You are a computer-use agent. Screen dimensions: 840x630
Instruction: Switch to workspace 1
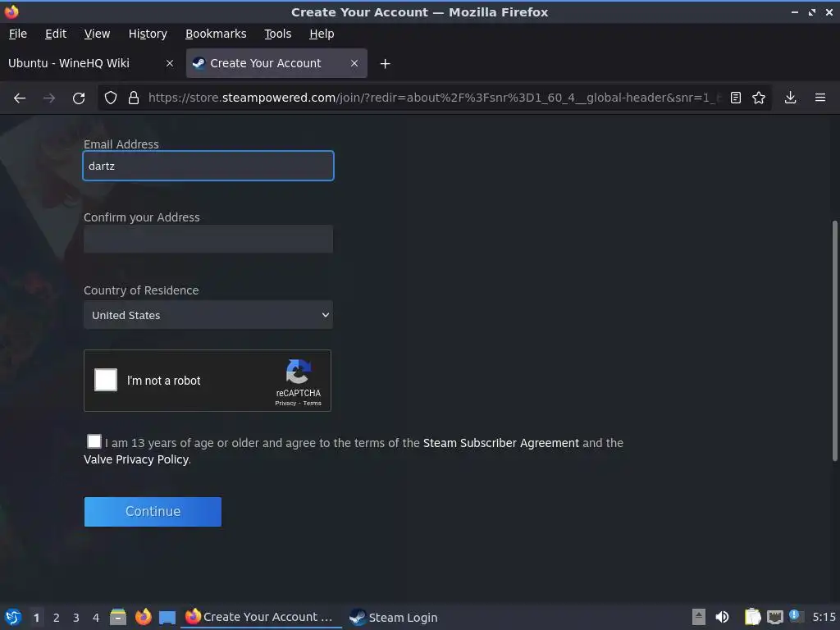[x=36, y=618]
